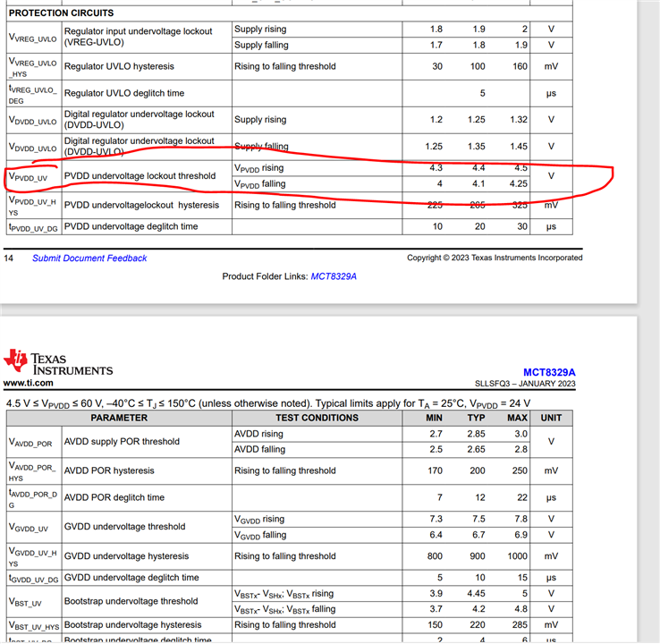Viewport: 660px width, 644px height.
Task: Click the VVREG_UVLO symbol cell
Action: pos(34,37)
